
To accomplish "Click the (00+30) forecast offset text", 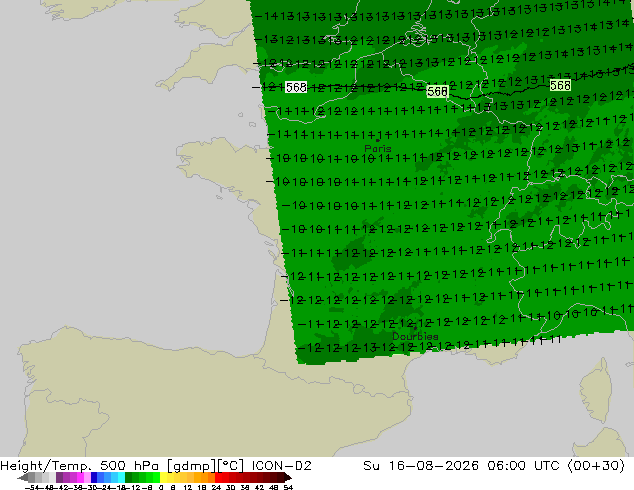I will pyautogui.click(x=596, y=466).
